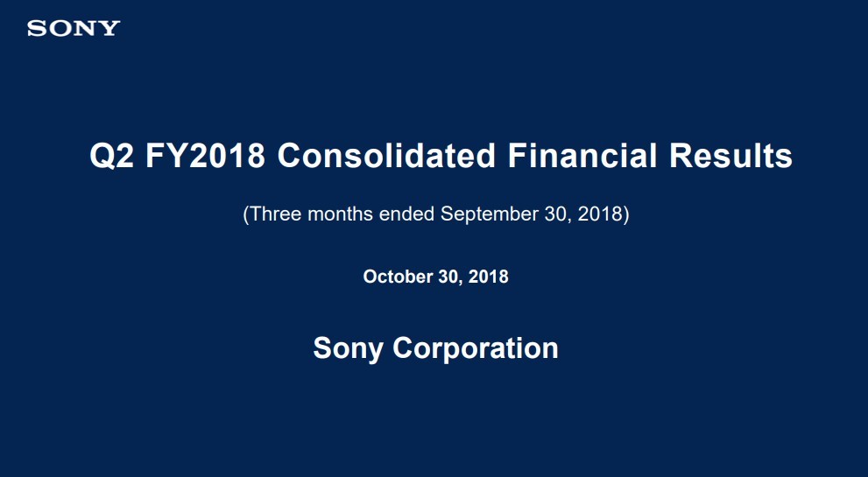
Task: Click the word ended in the subtitle
Action: (x=407, y=214)
